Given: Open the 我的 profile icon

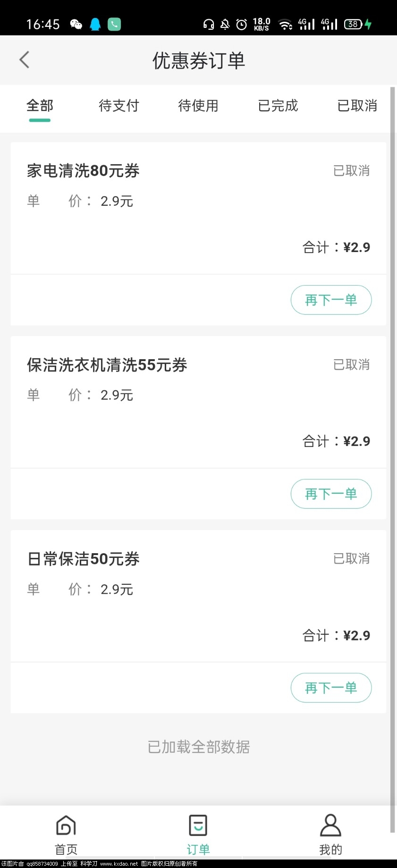Looking at the screenshot, I should pyautogui.click(x=330, y=826).
